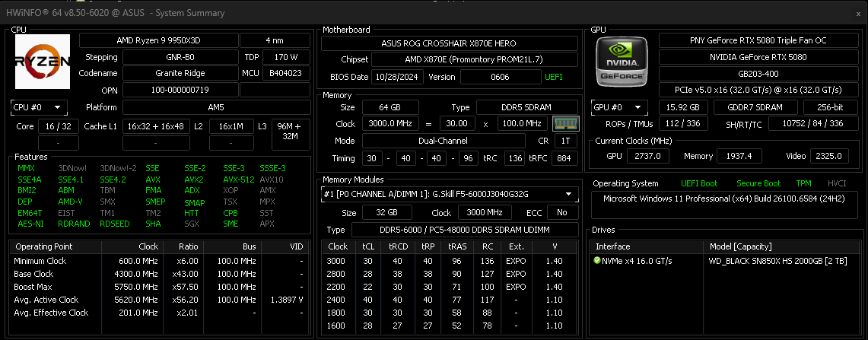
Task: Click the AMD Ryzen 9 9950X3D name field
Action: 159,40
